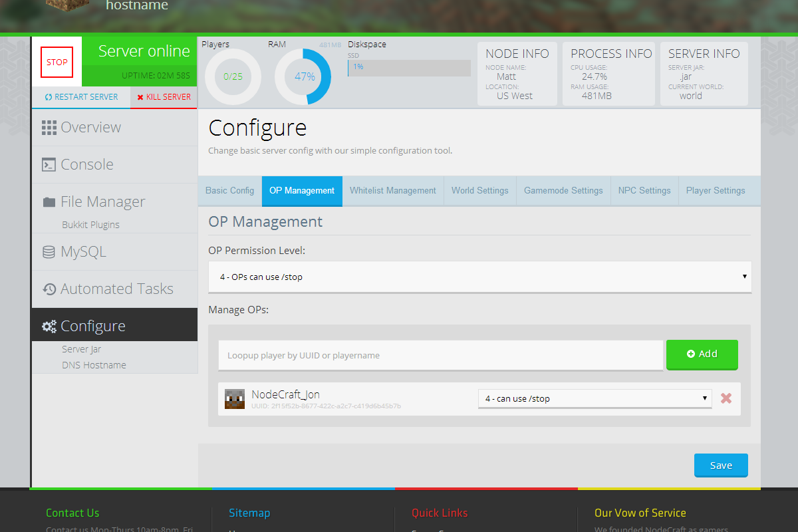Viewport: 798px width, 532px height.
Task: Remove NodeCraft_Jon with red X icon
Action: (726, 398)
